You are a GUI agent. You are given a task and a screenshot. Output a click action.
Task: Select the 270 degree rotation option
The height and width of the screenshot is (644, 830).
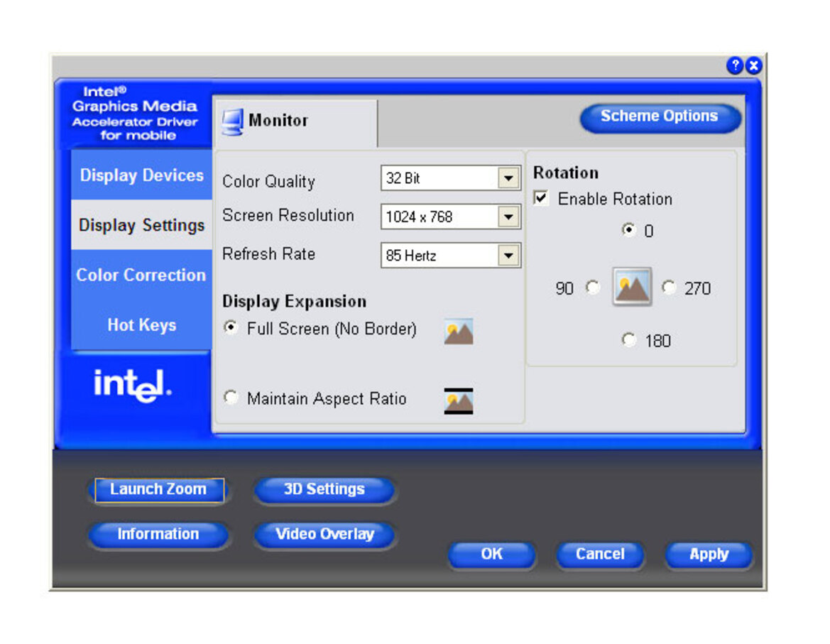(x=669, y=287)
